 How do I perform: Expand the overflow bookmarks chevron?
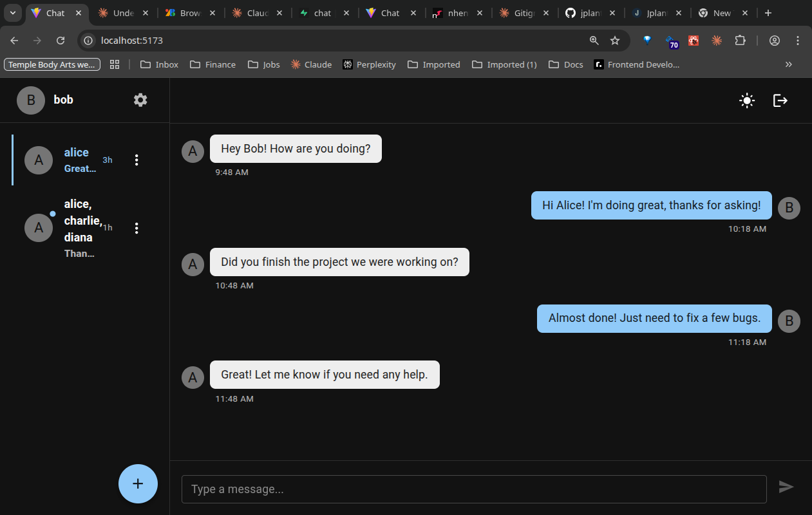coord(788,64)
